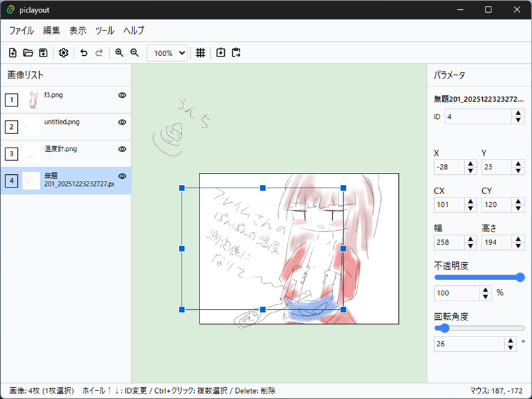
Task: Click the 不透明度 opacity slider handle
Action: (520, 277)
